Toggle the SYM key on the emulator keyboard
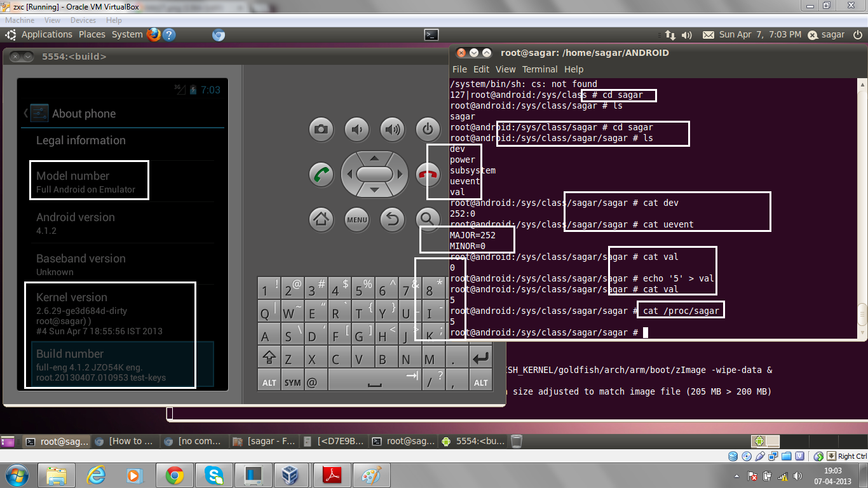 click(x=292, y=381)
